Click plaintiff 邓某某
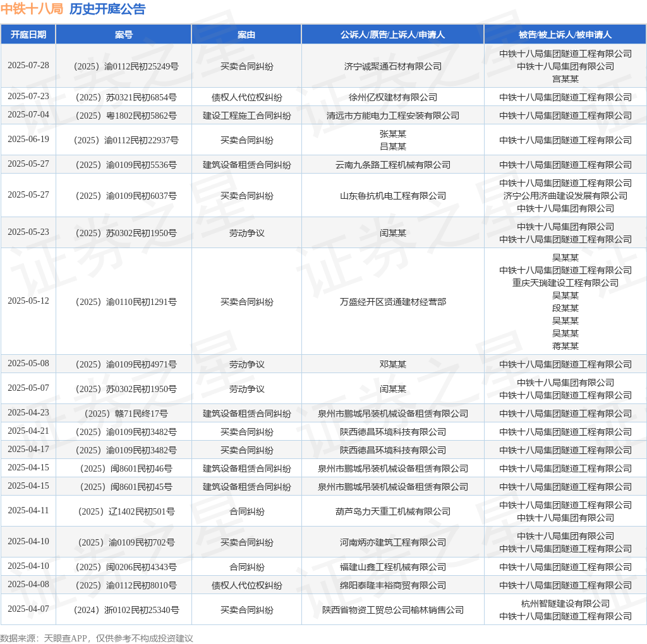 click(x=392, y=364)
